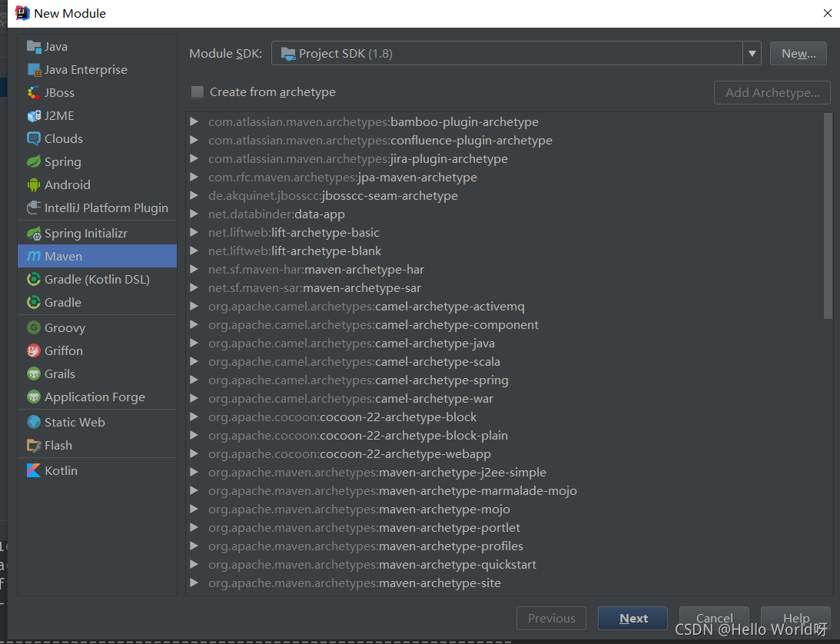The width and height of the screenshot is (840, 644).
Task: Click the Static Web globe icon
Action: click(34, 422)
